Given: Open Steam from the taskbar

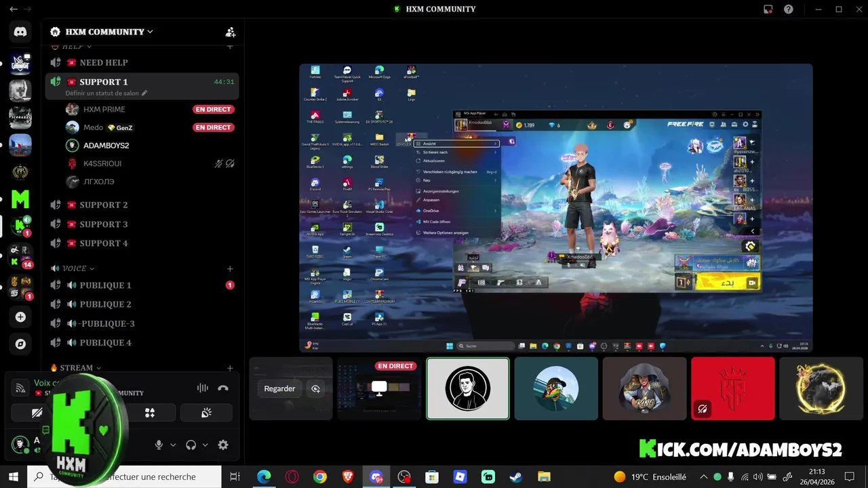Looking at the screenshot, I should point(516,477).
